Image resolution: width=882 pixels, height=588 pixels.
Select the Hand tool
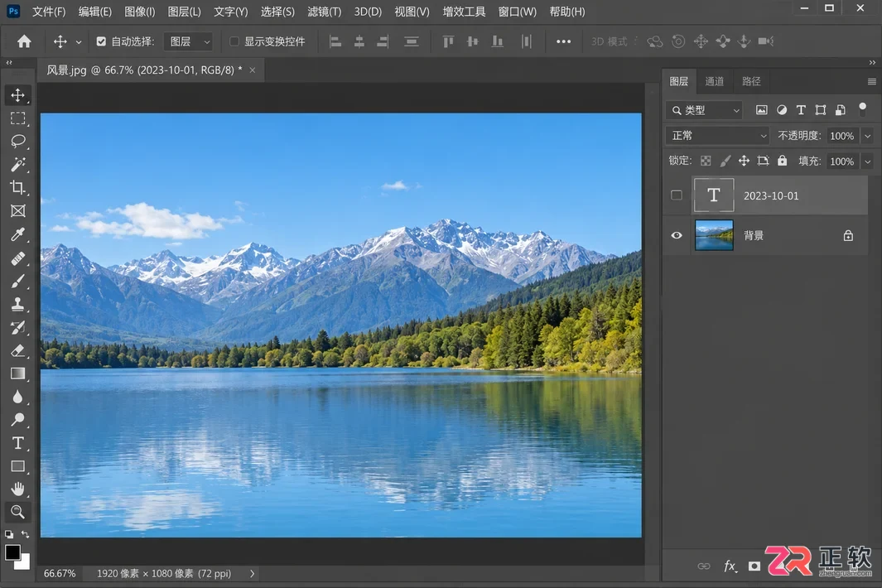[18, 489]
